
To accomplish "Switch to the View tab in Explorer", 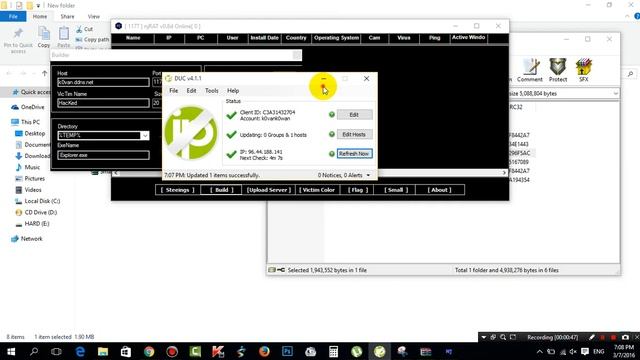I will 93,17.
